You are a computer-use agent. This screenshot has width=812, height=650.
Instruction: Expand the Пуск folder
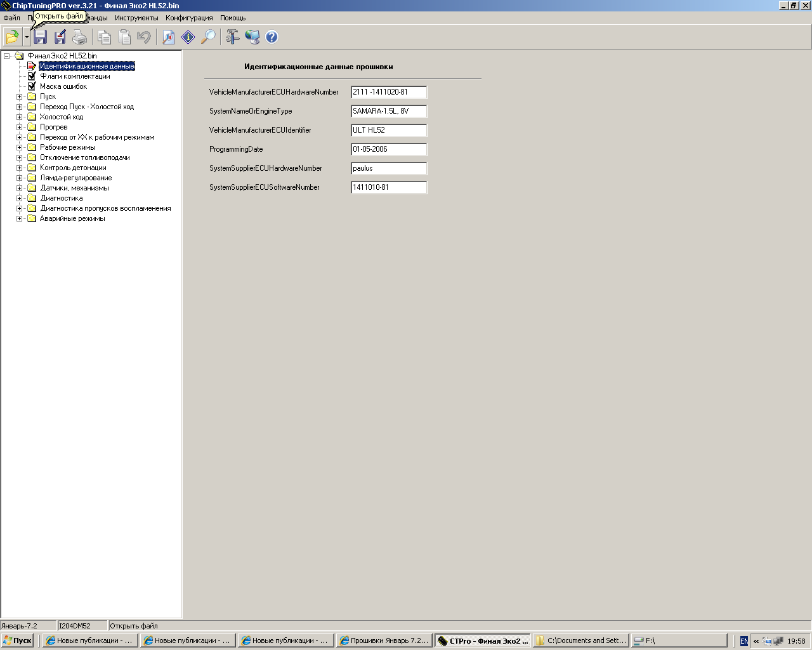tap(20, 96)
